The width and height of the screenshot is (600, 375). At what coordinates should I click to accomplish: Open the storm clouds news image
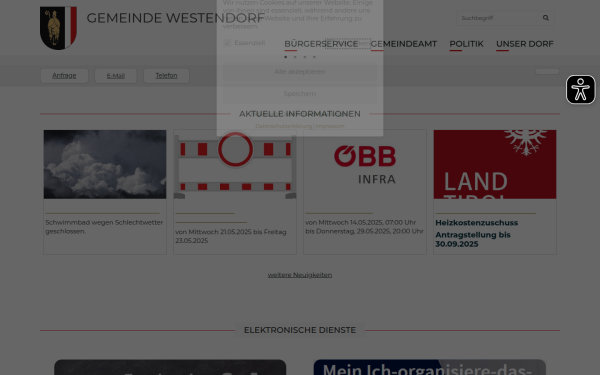pos(105,164)
